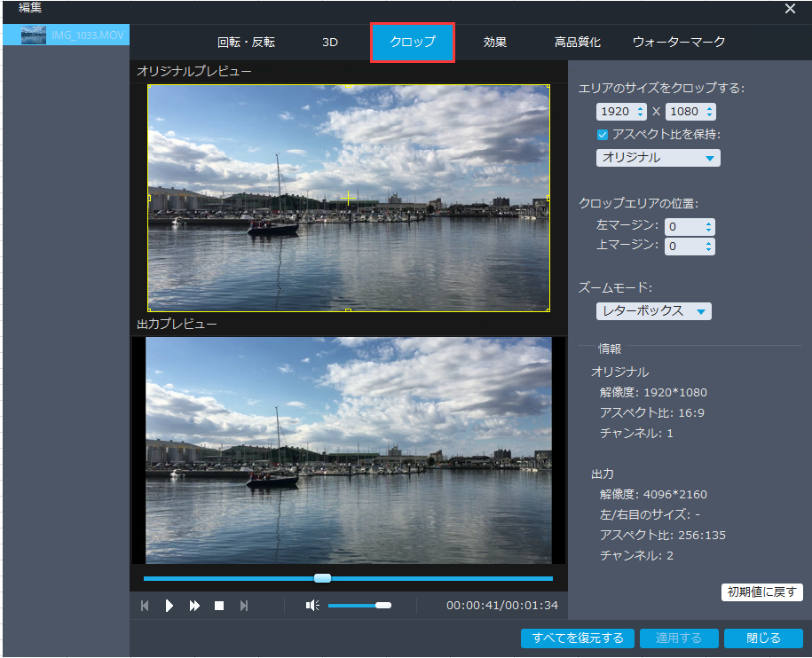Viewport: 812px width, 658px height.
Task: Toggle アスペクト比を保持 checkbox
Action: (603, 135)
